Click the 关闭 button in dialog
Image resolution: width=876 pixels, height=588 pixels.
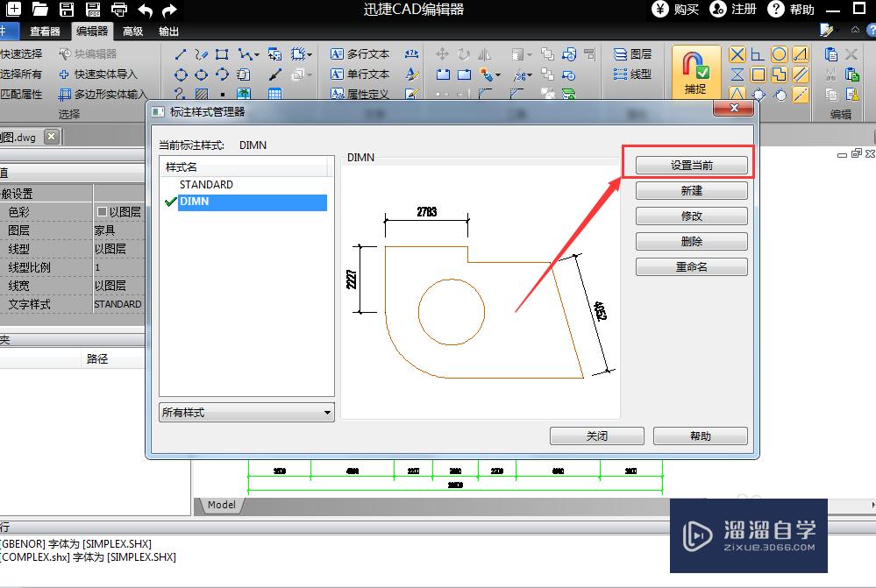(596, 436)
